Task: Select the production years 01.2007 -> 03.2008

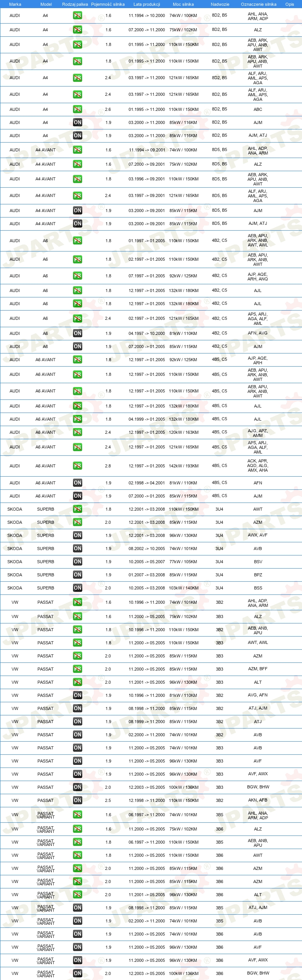Action: [147, 575]
